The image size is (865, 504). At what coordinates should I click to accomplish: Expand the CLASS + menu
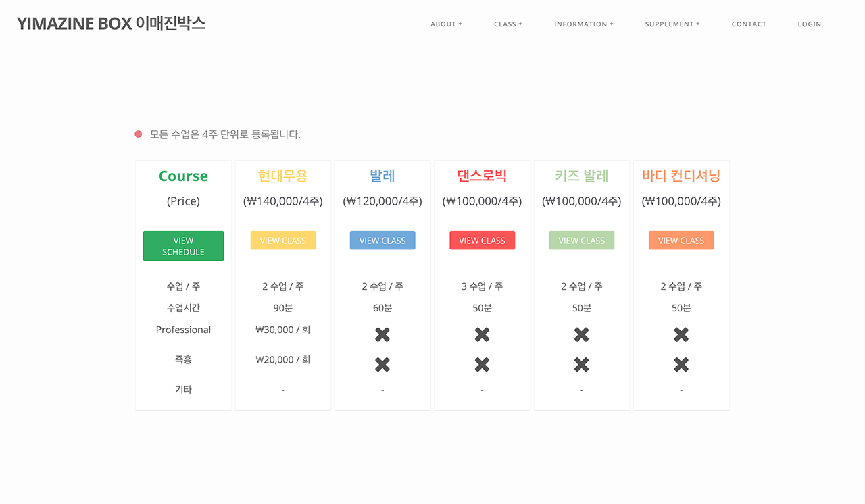coord(508,24)
